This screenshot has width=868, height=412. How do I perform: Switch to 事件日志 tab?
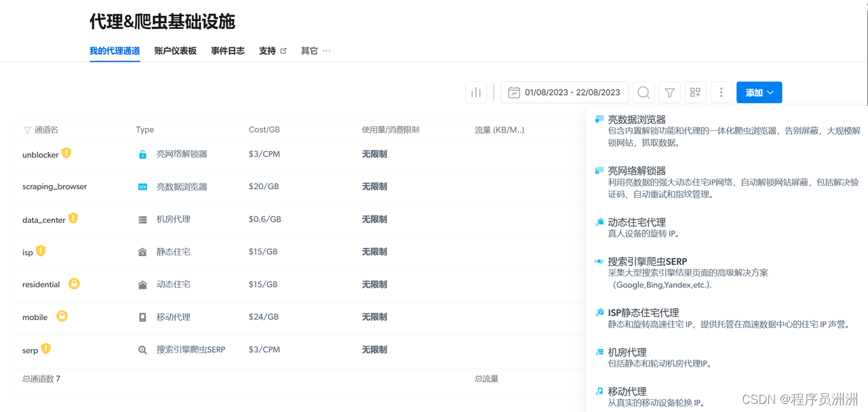coord(228,51)
